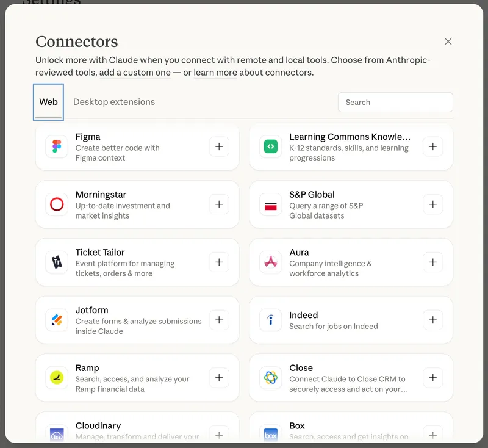The height and width of the screenshot is (448, 488).
Task: Click the Learning Commons Knowledge icon
Action: pyautogui.click(x=270, y=146)
